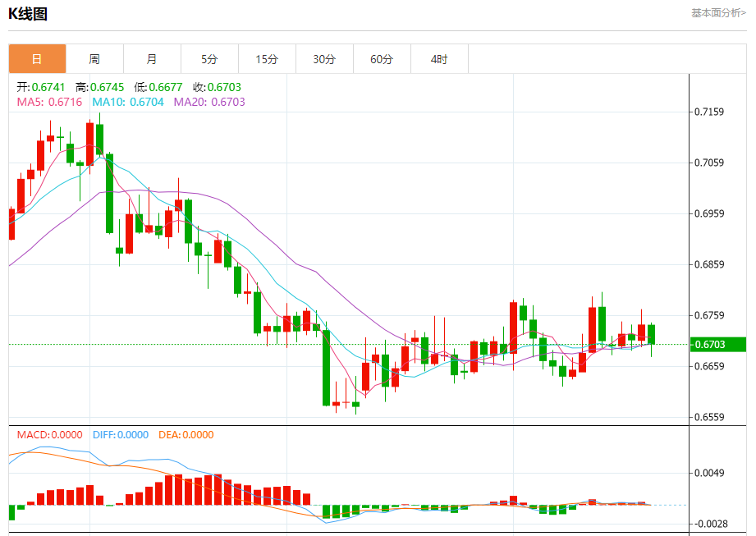Click the 开:0.6741 open value
Image resolution: width=756 pixels, height=536 pixels.
point(41,87)
